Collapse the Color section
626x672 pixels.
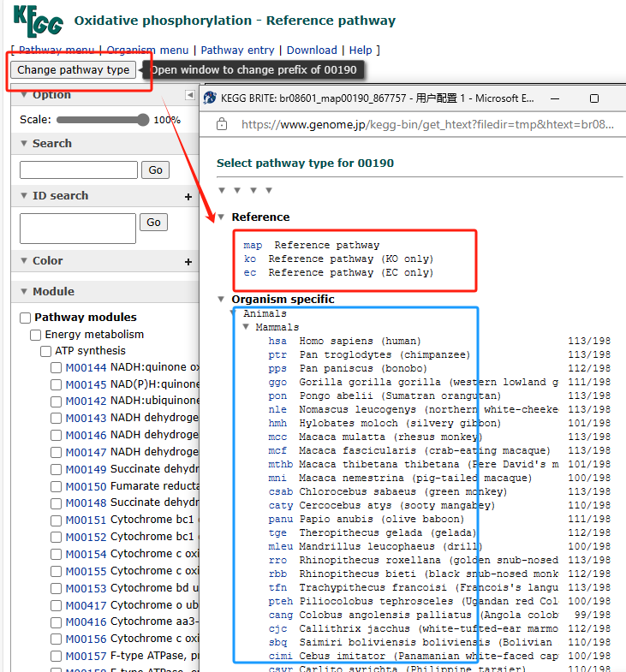24,260
